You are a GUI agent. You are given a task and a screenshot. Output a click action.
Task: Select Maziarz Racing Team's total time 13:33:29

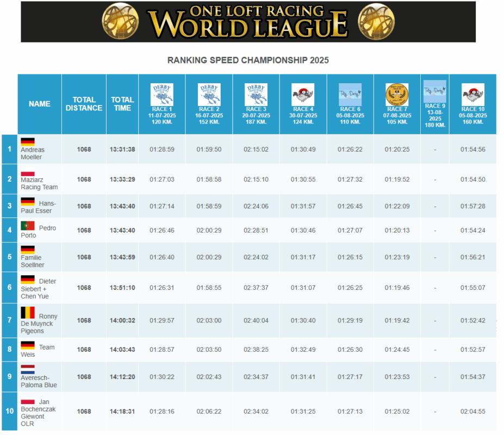point(122,179)
